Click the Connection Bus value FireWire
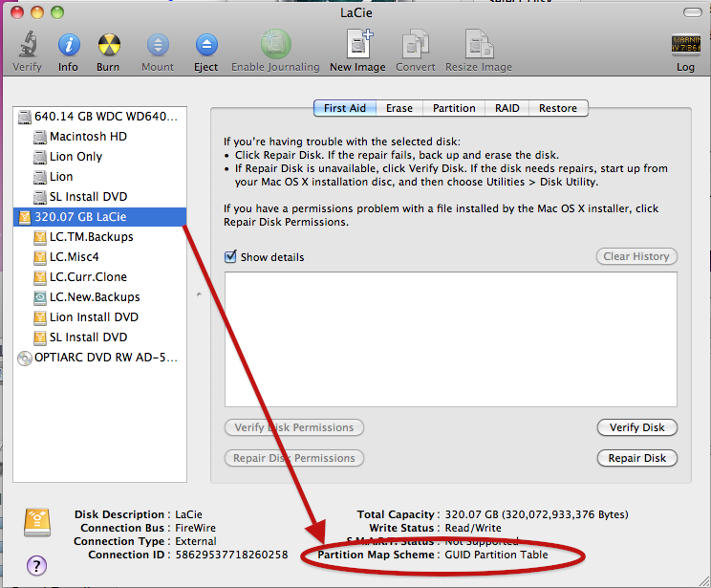 pyautogui.click(x=196, y=528)
